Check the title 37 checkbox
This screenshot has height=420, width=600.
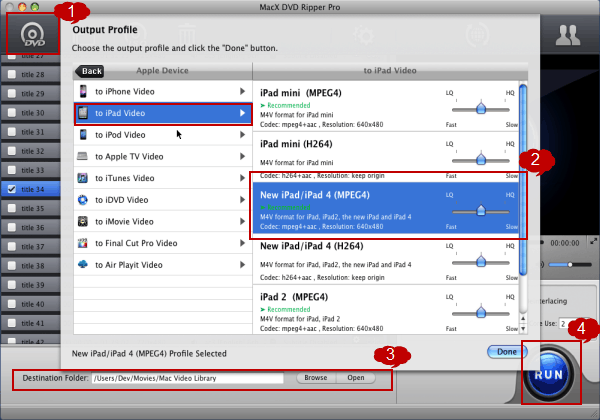[12, 246]
